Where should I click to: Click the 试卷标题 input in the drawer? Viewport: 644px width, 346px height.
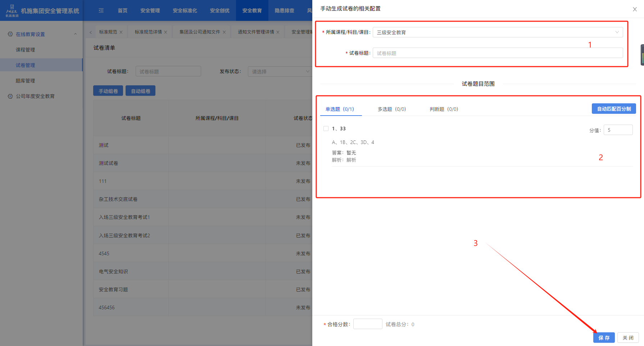pos(498,53)
